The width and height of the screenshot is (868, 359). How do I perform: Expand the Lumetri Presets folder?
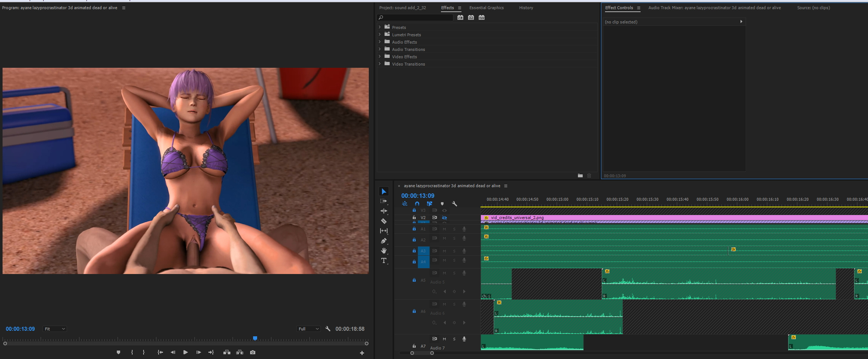pos(380,34)
